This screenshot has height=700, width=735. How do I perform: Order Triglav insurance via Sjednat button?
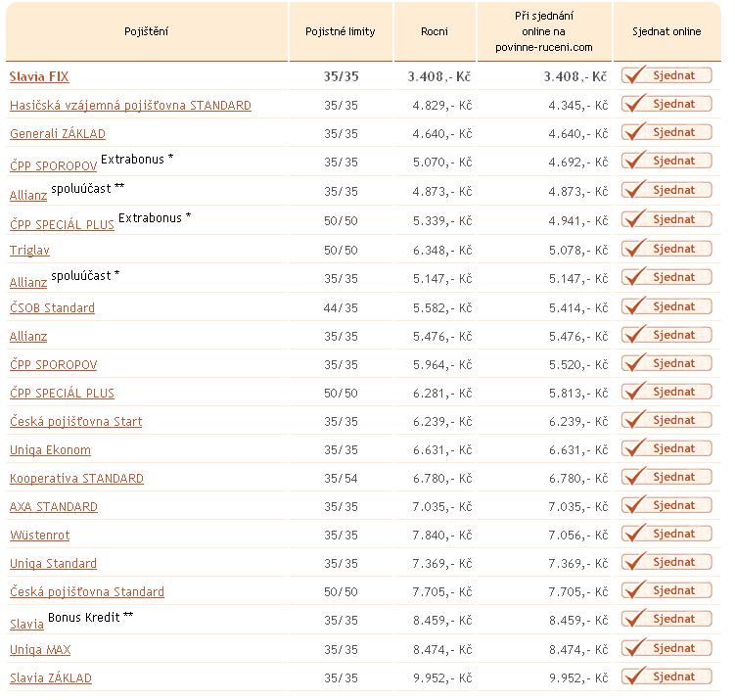click(666, 250)
